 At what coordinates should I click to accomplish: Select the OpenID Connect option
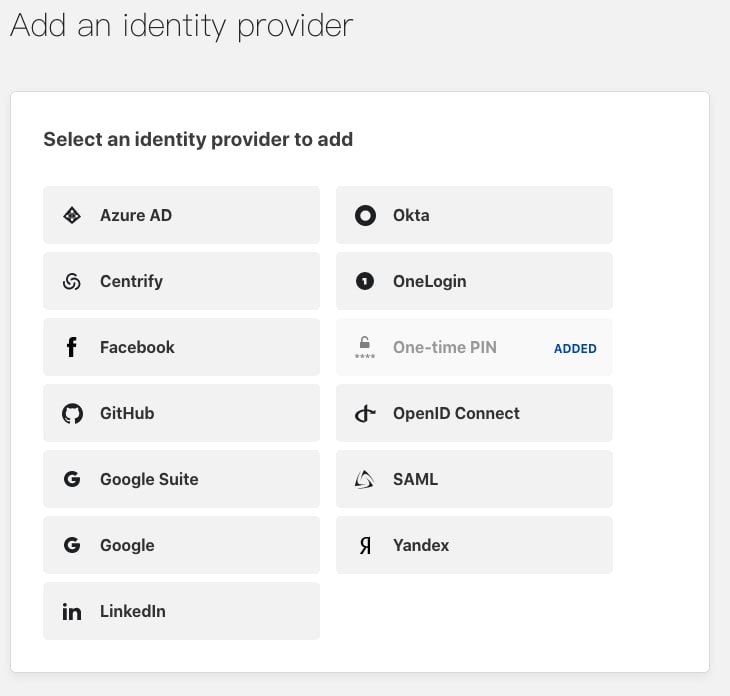pyautogui.click(x=474, y=413)
